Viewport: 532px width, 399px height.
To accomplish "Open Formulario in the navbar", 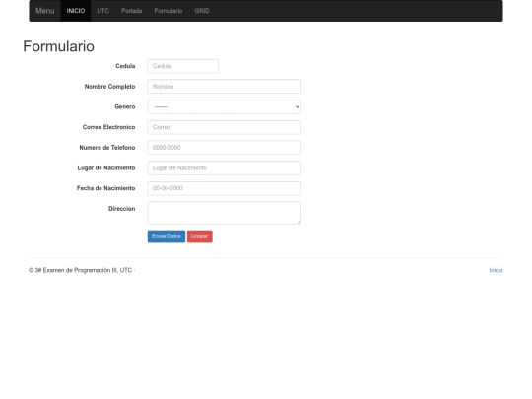I will point(168,11).
